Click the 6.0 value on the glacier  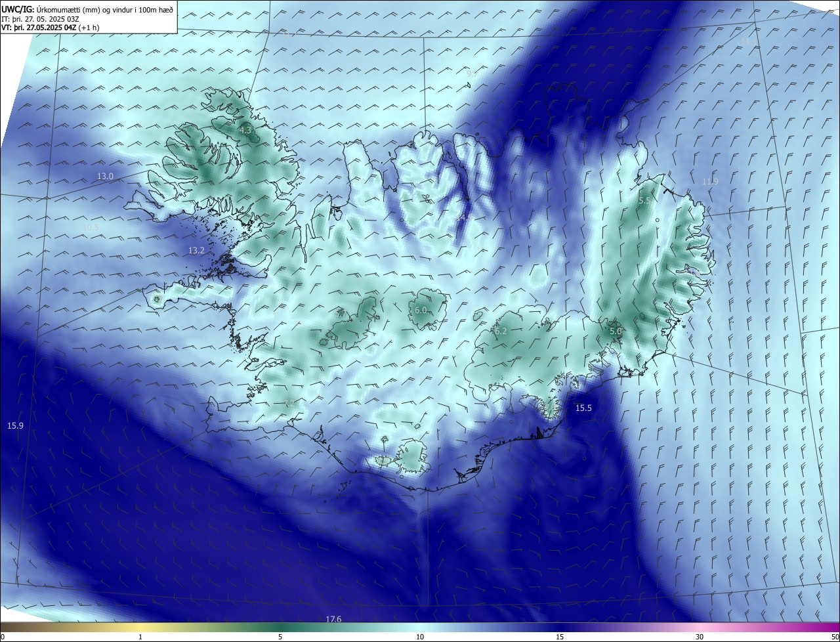(421, 310)
